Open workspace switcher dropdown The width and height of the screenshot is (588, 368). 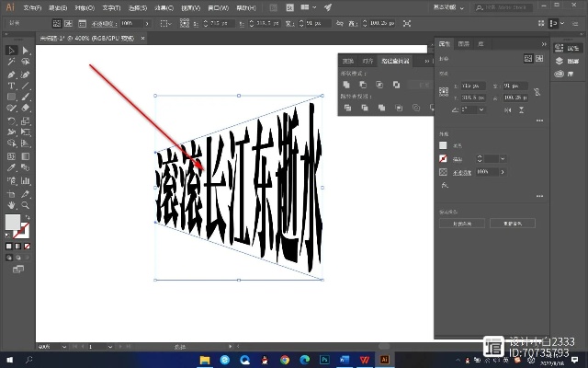coord(449,7)
